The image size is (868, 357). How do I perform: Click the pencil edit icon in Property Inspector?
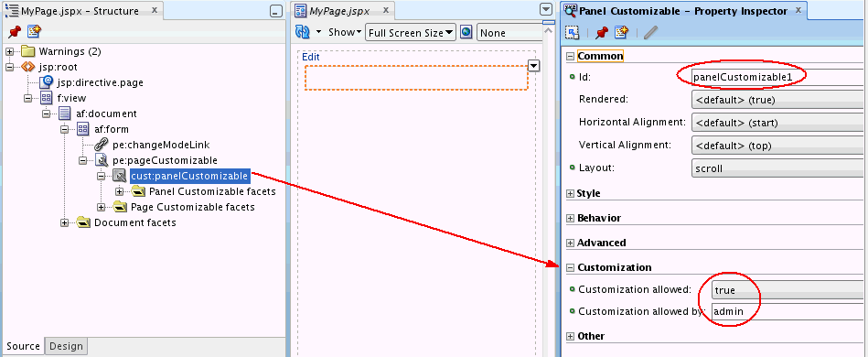click(x=650, y=33)
